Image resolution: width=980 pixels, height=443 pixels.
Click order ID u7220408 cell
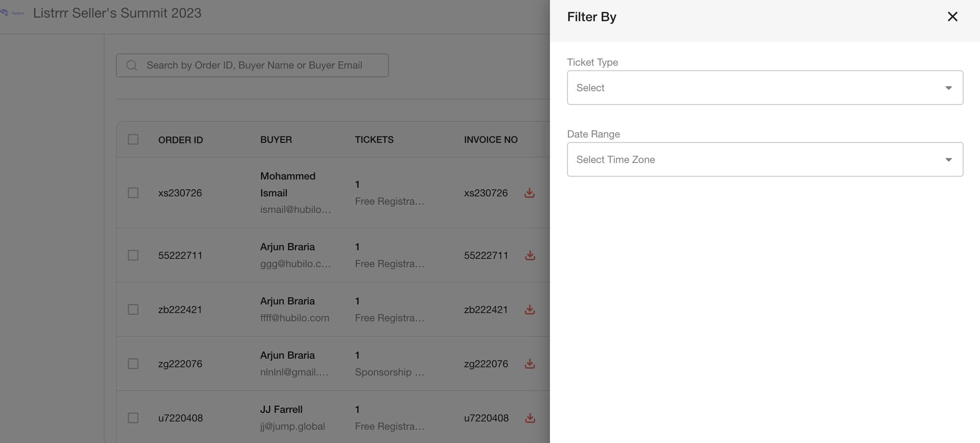pos(180,418)
